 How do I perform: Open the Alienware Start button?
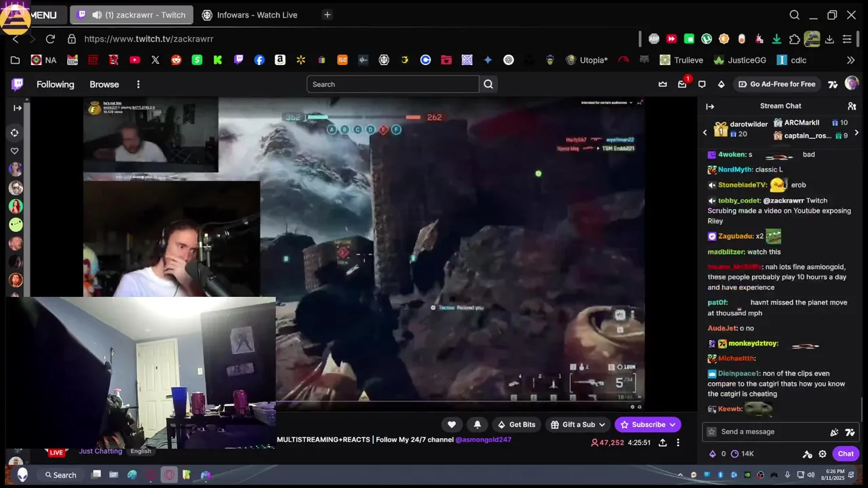(x=22, y=475)
